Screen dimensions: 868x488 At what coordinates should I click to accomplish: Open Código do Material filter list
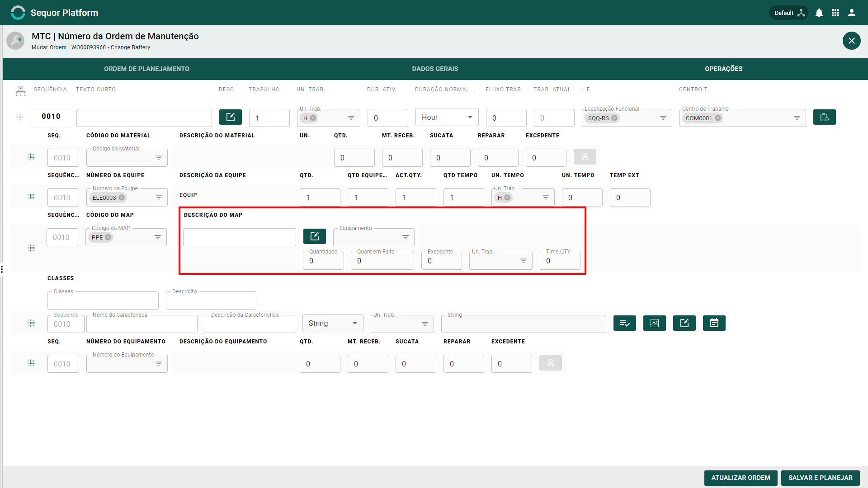pos(159,158)
